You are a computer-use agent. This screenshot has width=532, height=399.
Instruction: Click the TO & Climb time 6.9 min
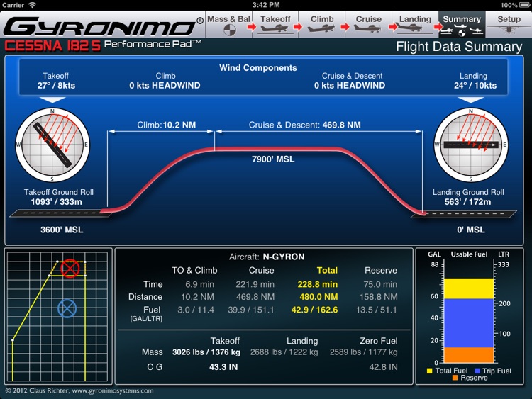(x=199, y=284)
